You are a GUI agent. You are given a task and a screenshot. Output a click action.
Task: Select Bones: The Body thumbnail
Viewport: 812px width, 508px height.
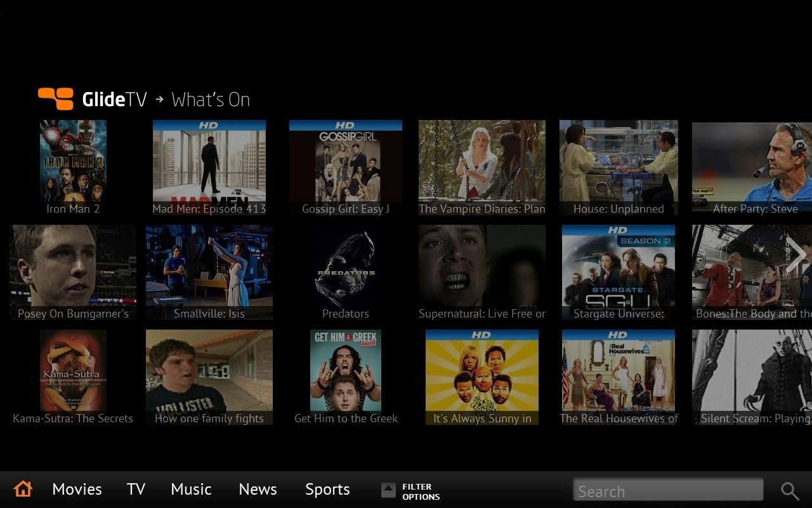point(752,272)
